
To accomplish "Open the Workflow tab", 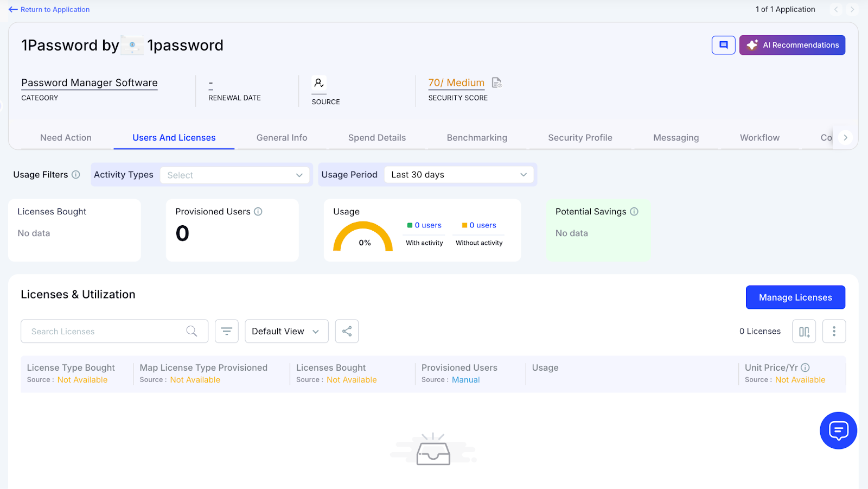I will click(x=759, y=138).
